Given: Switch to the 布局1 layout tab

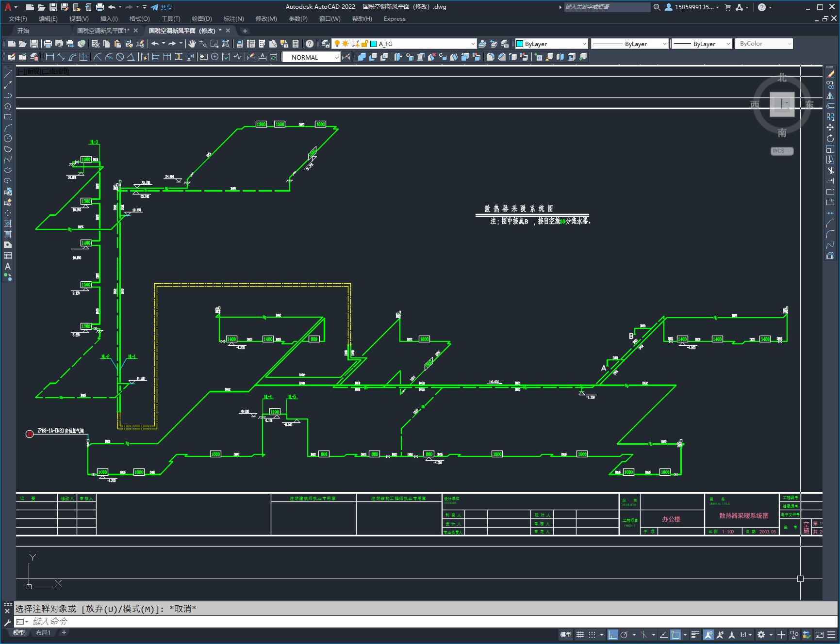Looking at the screenshot, I should tap(43, 633).
